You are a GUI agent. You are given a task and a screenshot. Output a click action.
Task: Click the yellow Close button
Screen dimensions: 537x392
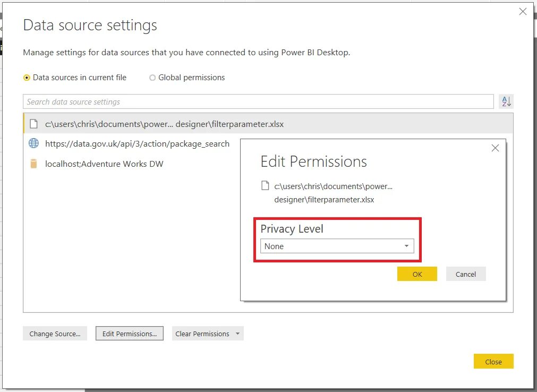(x=493, y=362)
